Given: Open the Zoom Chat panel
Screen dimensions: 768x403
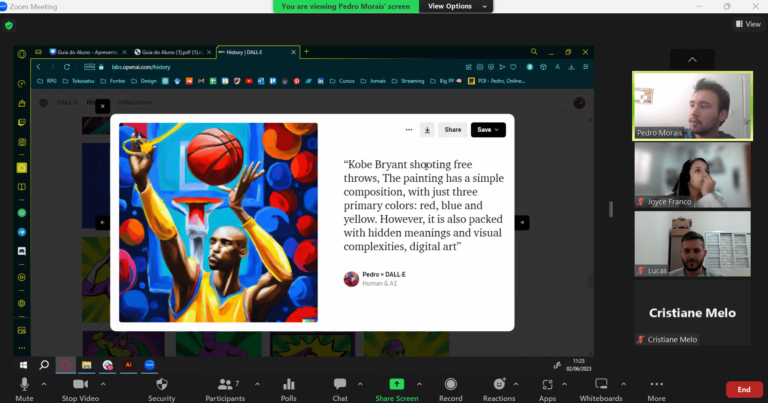Looking at the screenshot, I should [x=340, y=390].
